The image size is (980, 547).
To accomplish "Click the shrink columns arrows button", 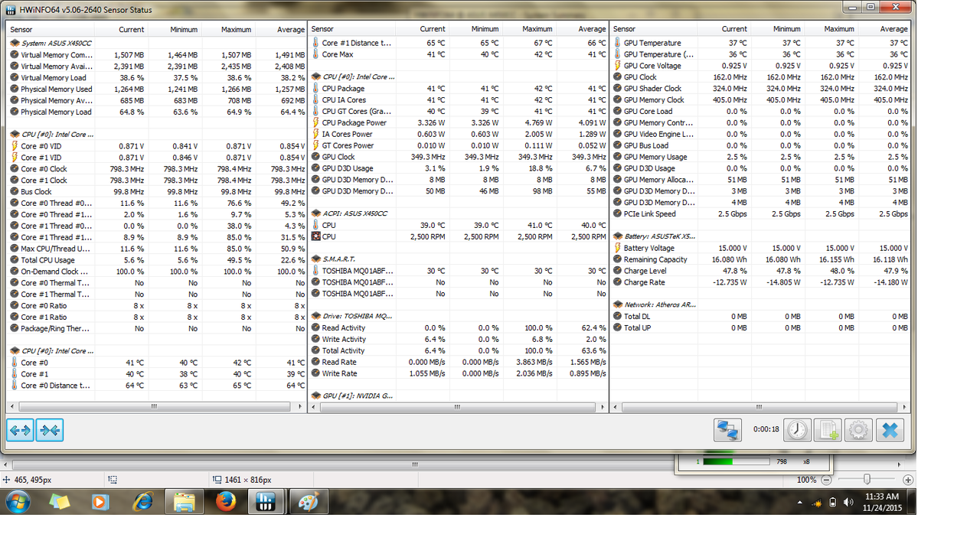I will 50,430.
